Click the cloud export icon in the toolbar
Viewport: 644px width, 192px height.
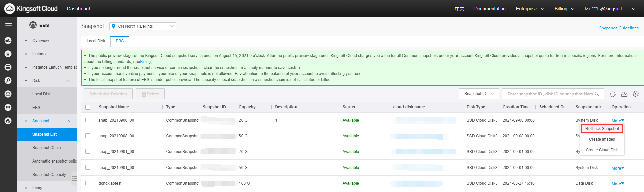pos(624,94)
